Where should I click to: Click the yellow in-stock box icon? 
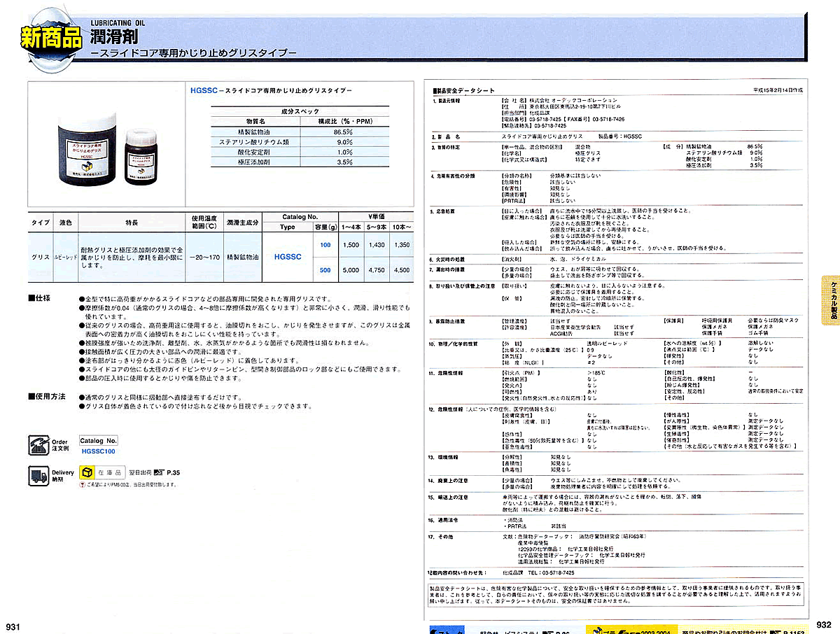click(87, 473)
